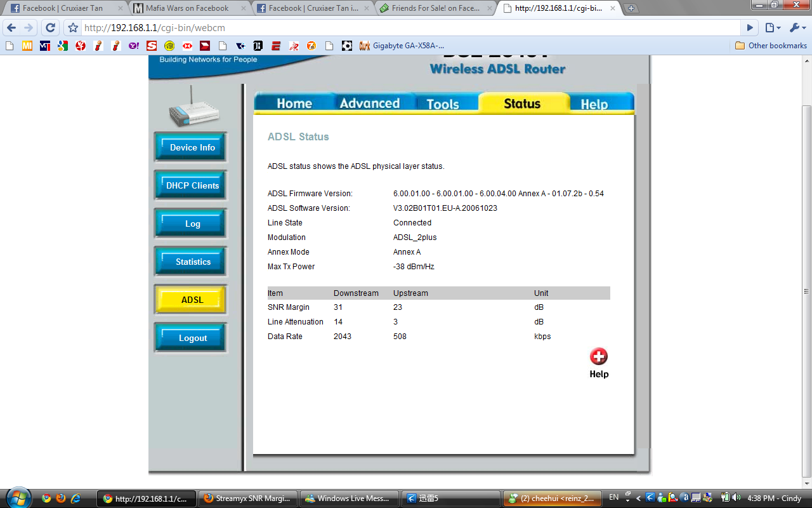Click the Windows Start orb
Viewport: 812px width, 508px height.
click(17, 498)
